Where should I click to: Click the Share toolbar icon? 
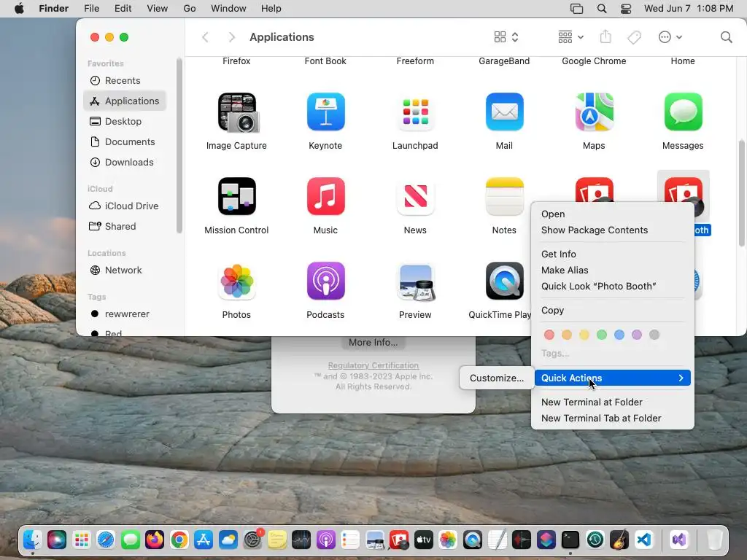coord(605,36)
